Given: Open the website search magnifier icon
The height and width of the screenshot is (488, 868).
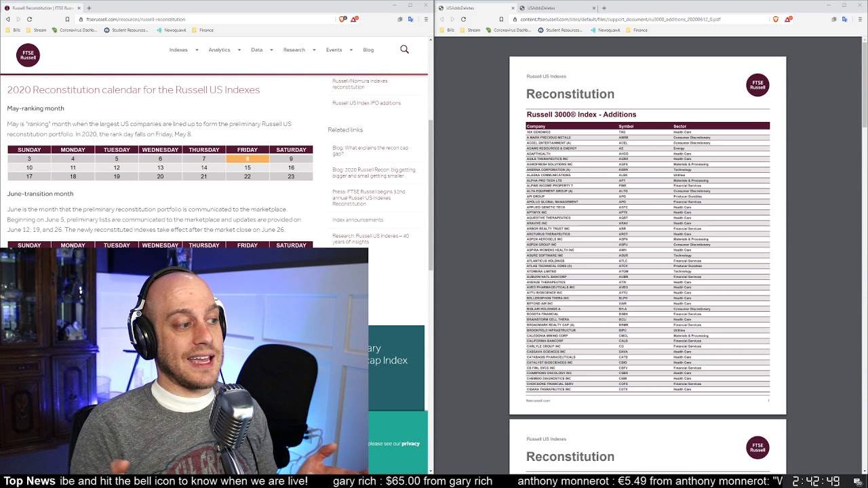Looking at the screenshot, I should pyautogui.click(x=405, y=49).
